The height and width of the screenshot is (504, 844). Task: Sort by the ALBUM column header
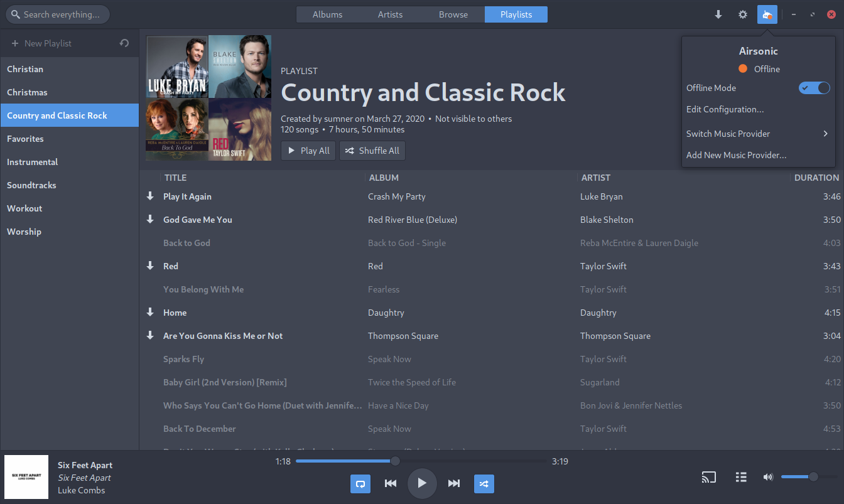click(384, 178)
